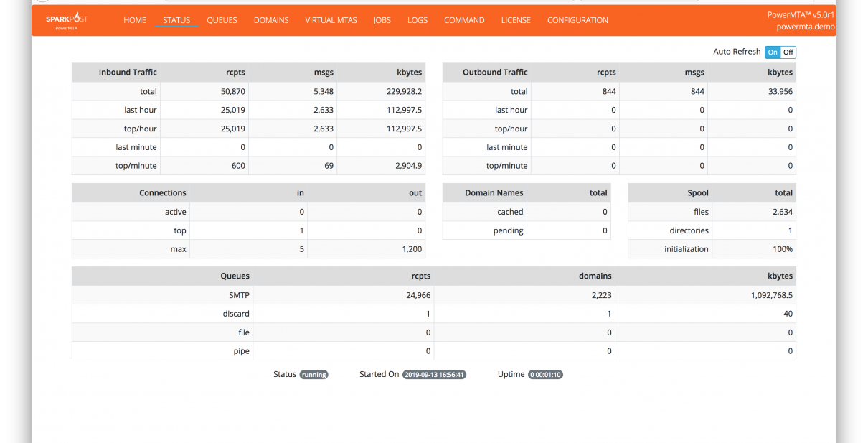Click the Inbound Traffic table header
This screenshot has width=868, height=443.
128,73
